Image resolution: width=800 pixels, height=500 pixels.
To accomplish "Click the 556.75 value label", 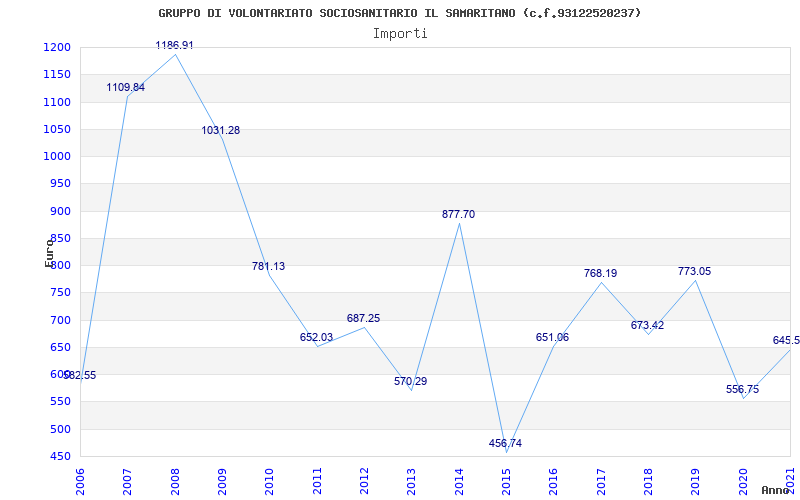I will tap(742, 390).
